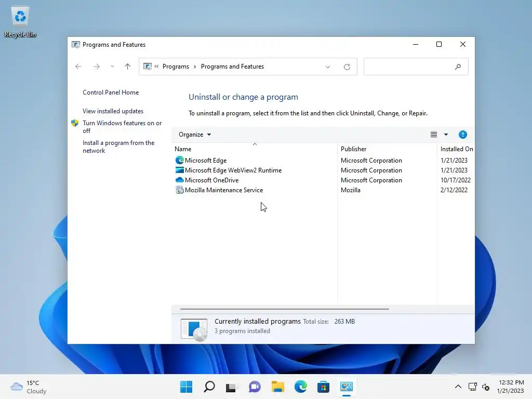532x399 pixels.
Task: Click the horizontal scrollbar of program list
Action: [284, 309]
